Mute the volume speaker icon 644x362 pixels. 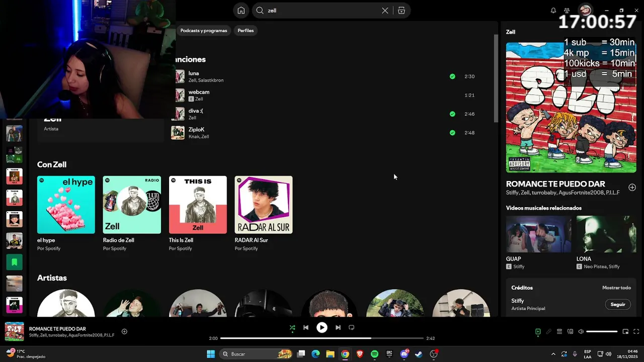[x=581, y=332]
